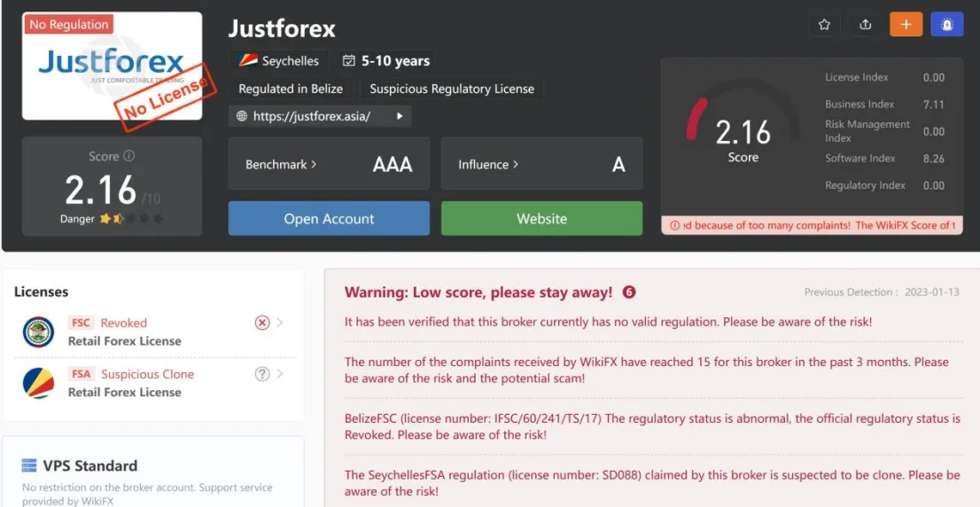Click the VPS Standard heading

[x=90, y=465]
